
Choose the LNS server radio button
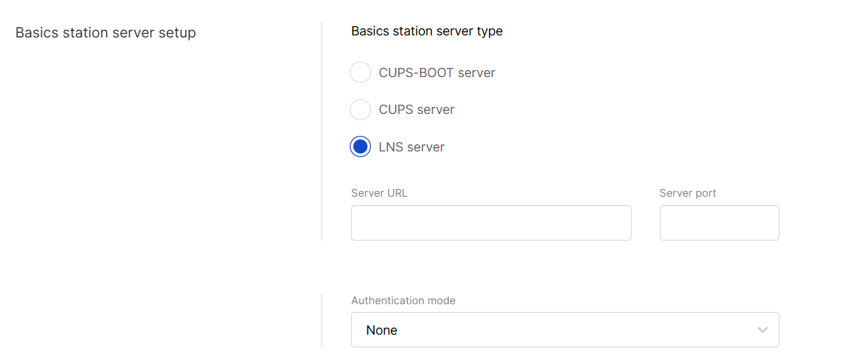click(360, 147)
